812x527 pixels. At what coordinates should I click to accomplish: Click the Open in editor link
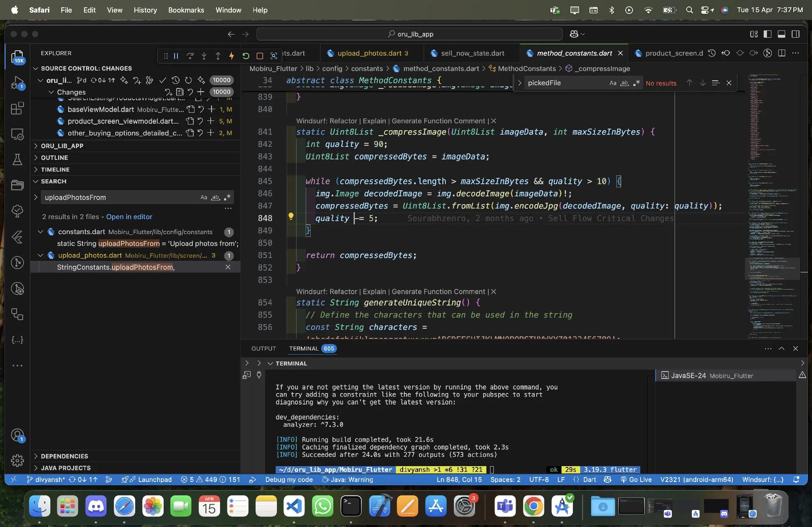click(129, 217)
